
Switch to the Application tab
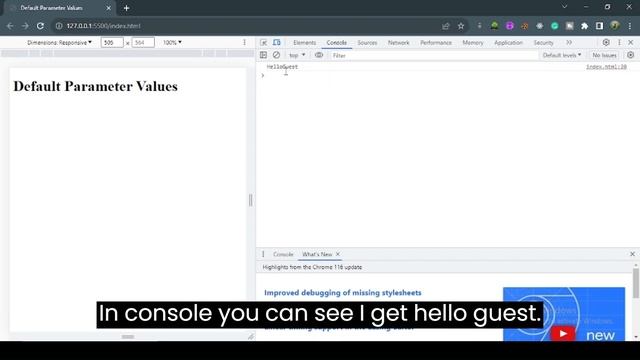pyautogui.click(x=508, y=42)
